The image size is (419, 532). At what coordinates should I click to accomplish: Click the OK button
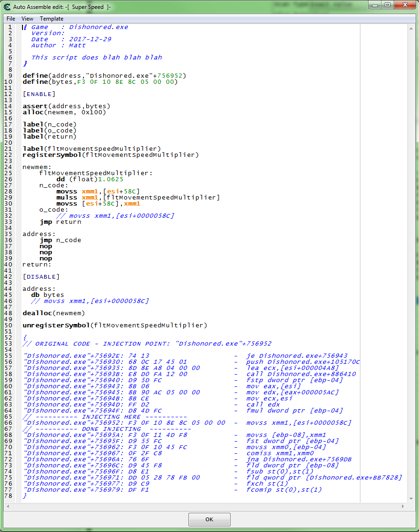tap(209, 519)
